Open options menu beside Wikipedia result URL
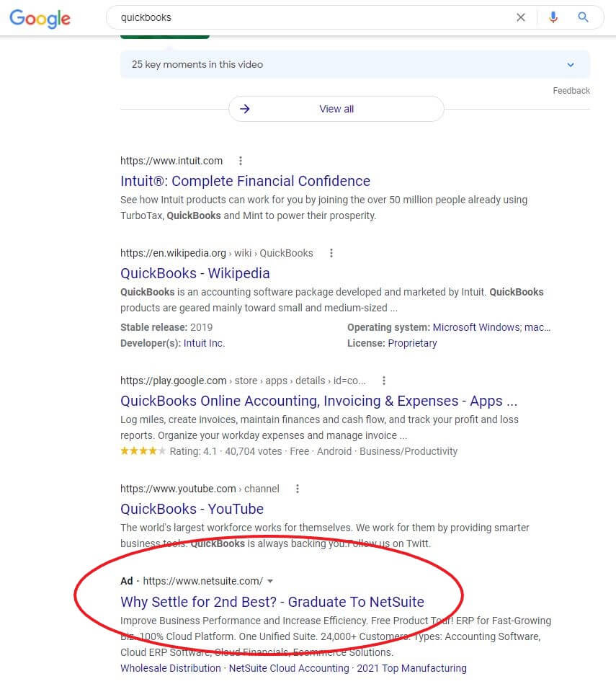This screenshot has width=616, height=684. pos(331,253)
